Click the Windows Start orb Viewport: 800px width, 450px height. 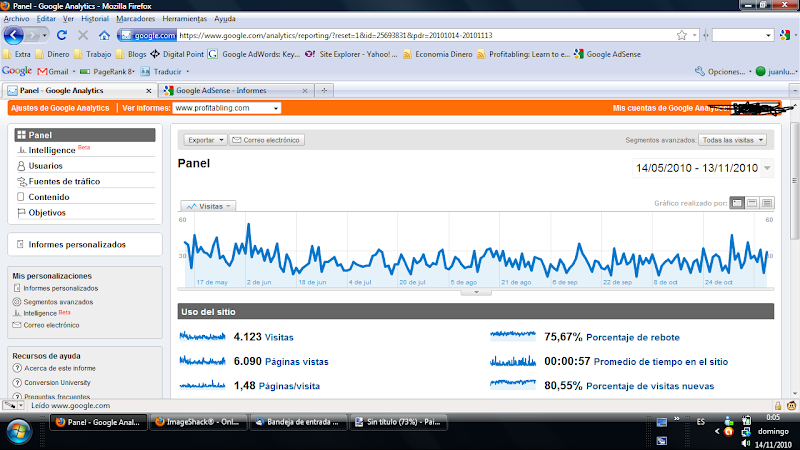point(18,432)
